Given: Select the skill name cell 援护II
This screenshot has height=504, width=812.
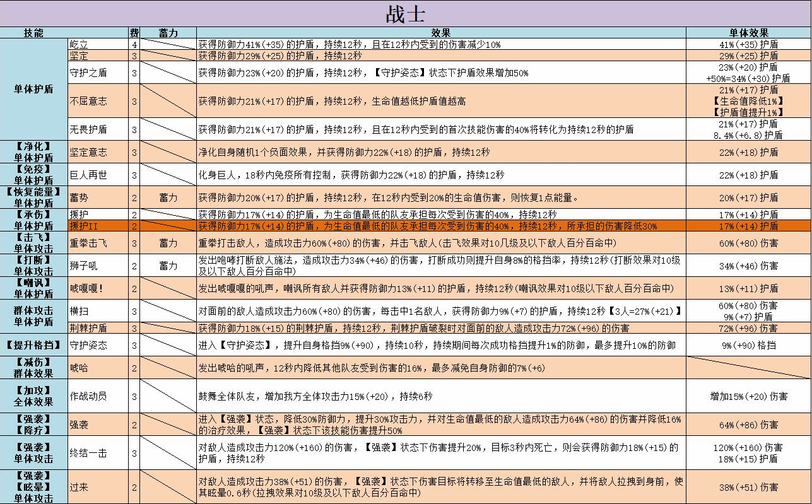Looking at the screenshot, I should pos(98,225).
